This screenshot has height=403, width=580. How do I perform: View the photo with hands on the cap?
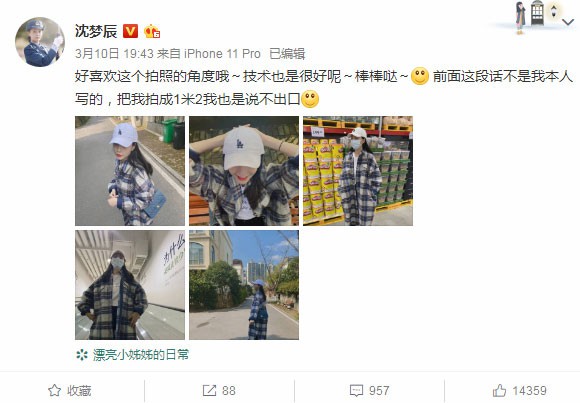[244, 171]
